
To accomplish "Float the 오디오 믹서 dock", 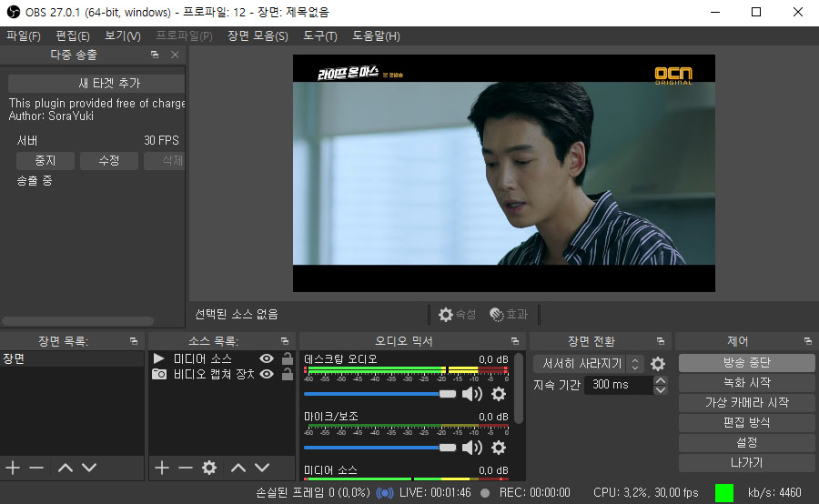I will (x=515, y=341).
